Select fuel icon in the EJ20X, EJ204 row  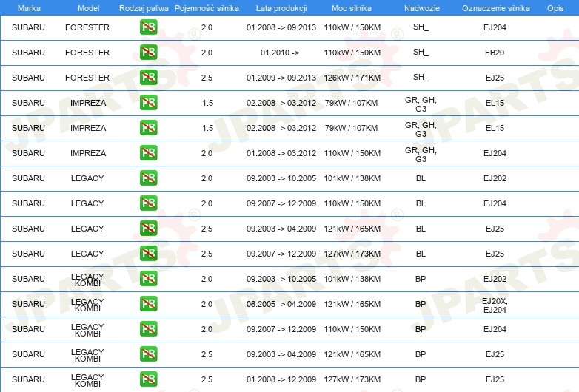[148, 304]
